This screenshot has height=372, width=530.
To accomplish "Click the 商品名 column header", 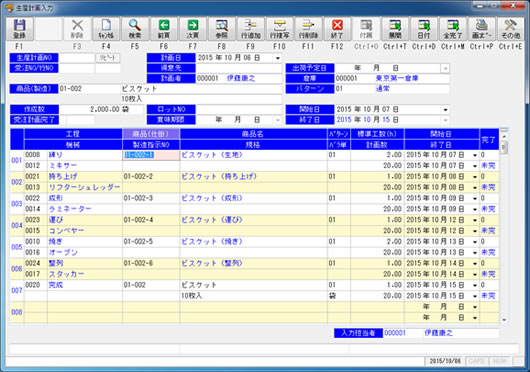I will 253,134.
